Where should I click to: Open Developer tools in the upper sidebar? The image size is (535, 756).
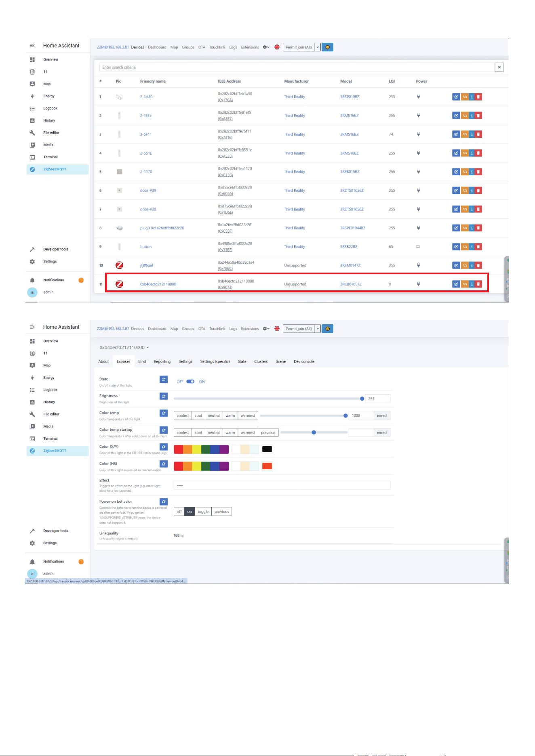coord(56,250)
